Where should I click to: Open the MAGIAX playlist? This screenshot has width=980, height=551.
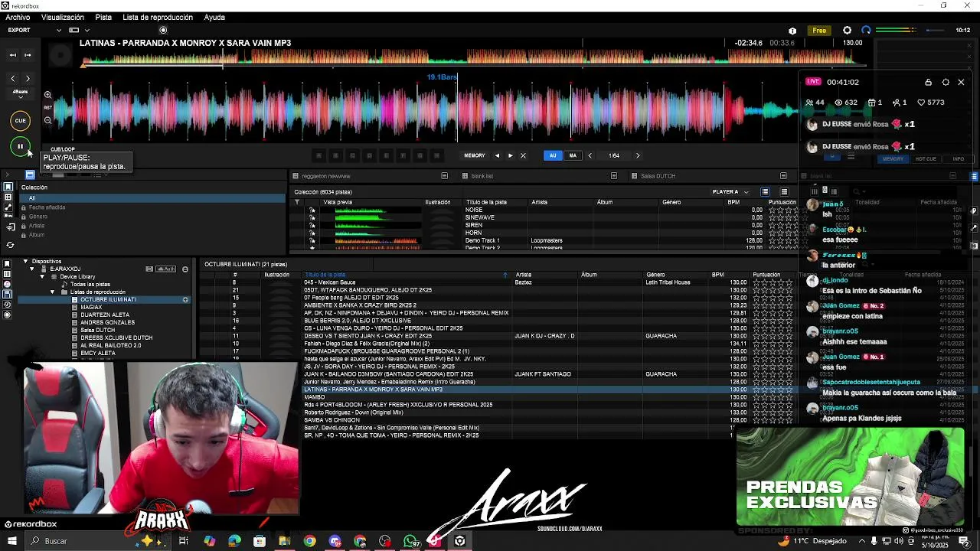click(x=91, y=307)
